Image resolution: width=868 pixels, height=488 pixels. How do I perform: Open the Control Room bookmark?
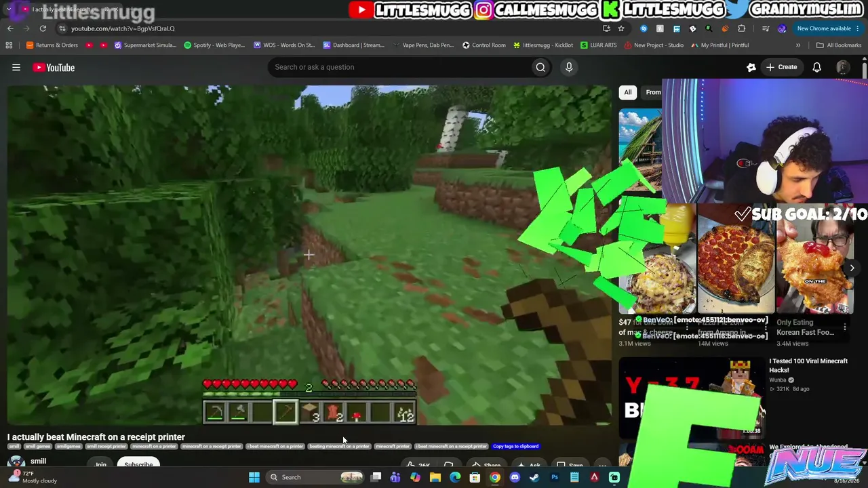[x=484, y=45]
